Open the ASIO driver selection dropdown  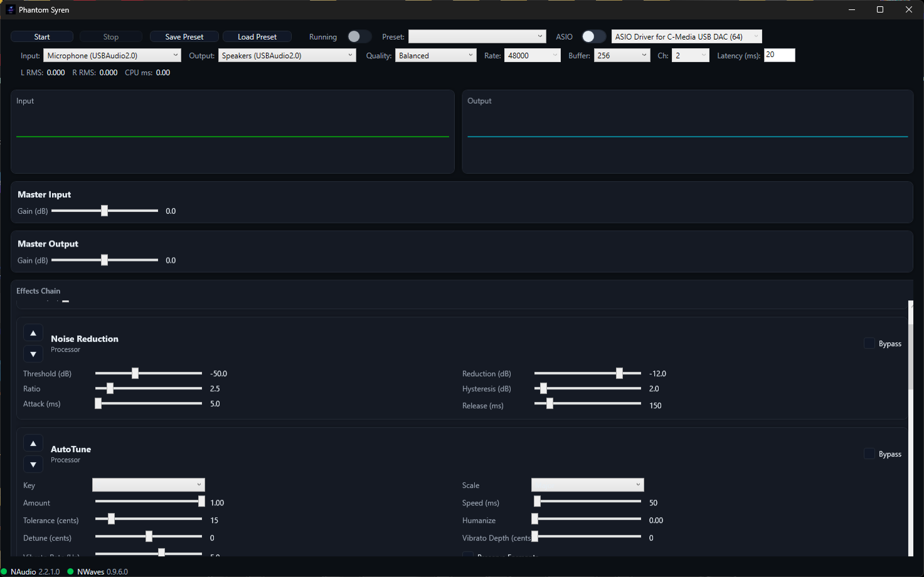point(687,36)
